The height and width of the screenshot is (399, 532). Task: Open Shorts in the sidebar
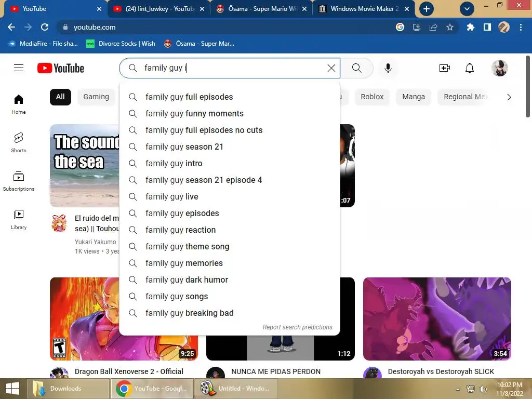(19, 142)
